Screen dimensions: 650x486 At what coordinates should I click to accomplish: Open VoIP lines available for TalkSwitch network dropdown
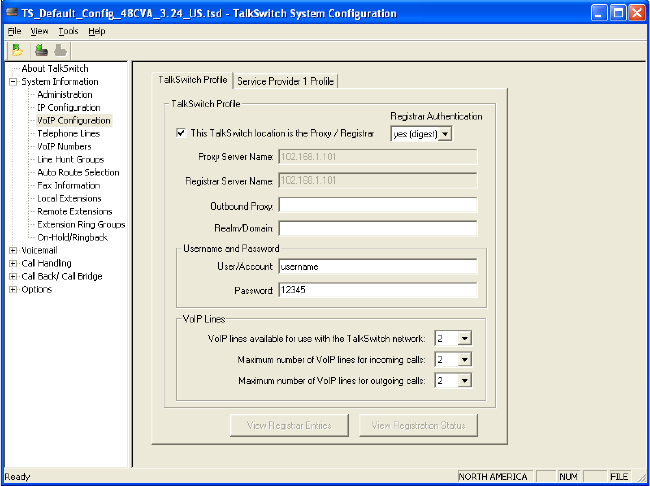pos(465,338)
